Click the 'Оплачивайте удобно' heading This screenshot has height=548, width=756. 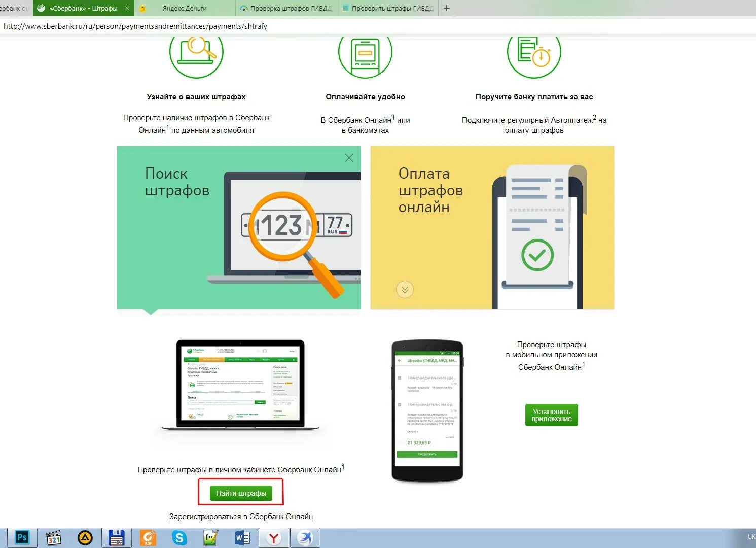[365, 97]
